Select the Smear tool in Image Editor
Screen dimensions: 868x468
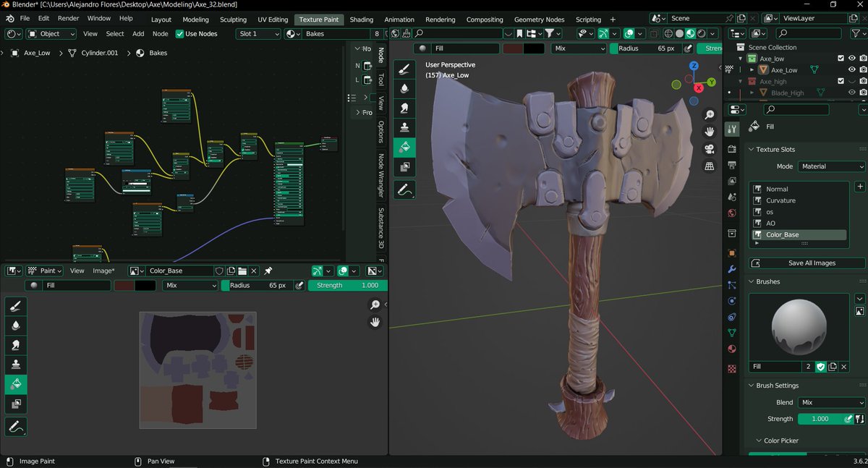(16, 346)
